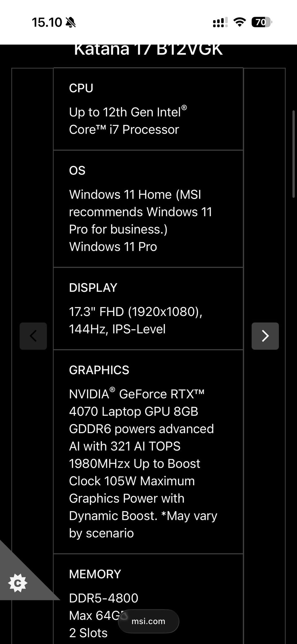The image size is (297, 644).
Task: Tap the 15.10 clock in status bar
Action: point(47,22)
